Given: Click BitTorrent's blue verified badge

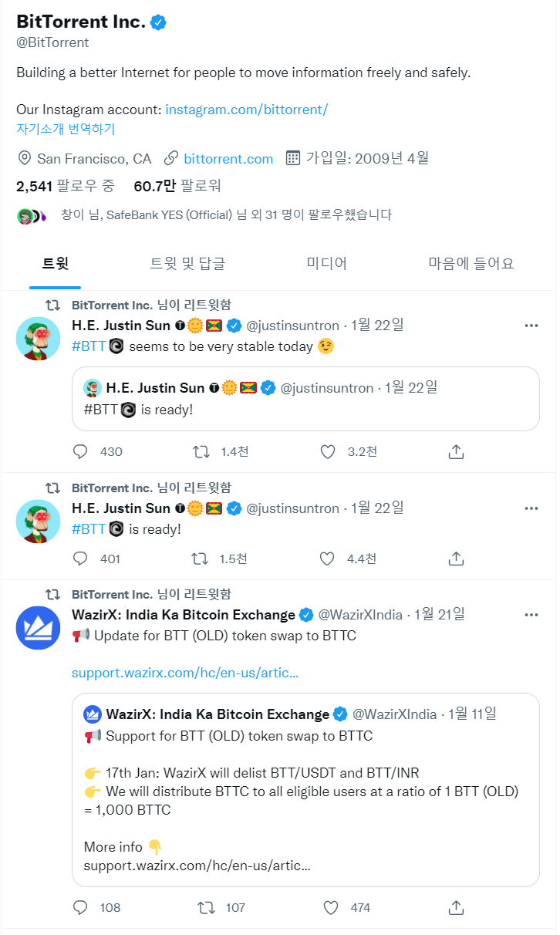Looking at the screenshot, I should point(157,22).
